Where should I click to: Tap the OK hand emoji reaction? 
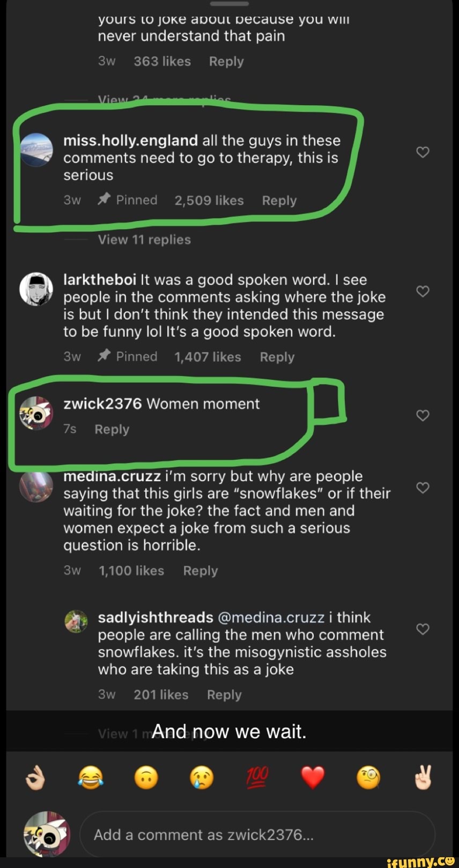[x=35, y=777]
